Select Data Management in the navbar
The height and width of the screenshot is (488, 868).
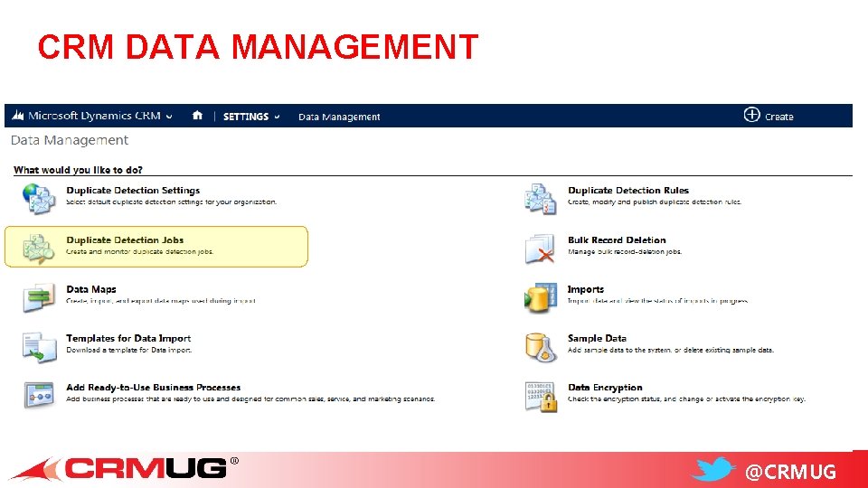[339, 117]
